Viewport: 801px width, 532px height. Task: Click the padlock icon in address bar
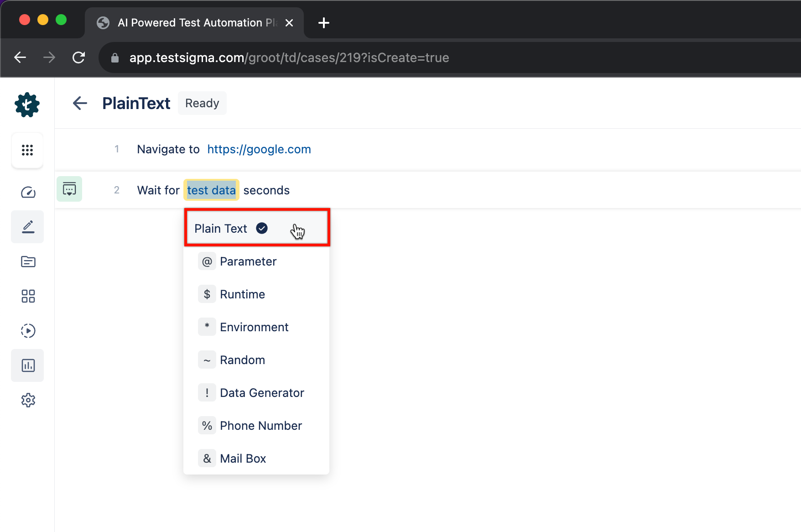[115, 58]
